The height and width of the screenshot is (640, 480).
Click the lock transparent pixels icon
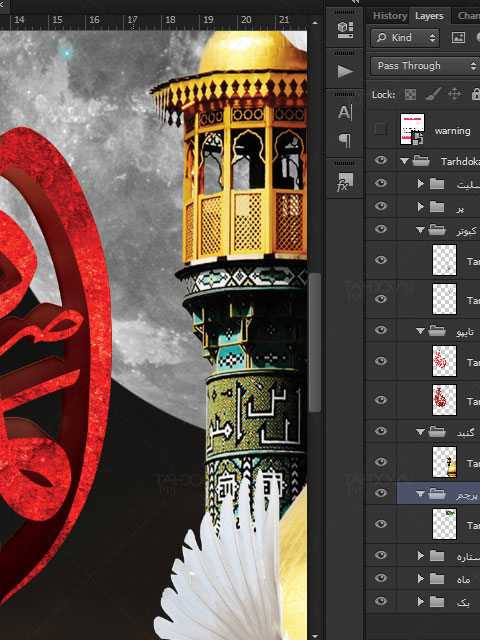[x=410, y=95]
